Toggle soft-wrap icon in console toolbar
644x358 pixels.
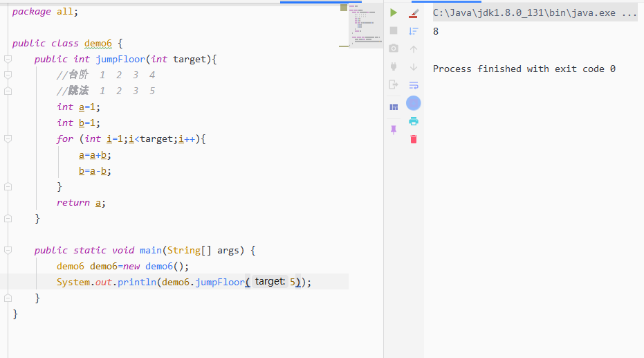[x=414, y=85]
